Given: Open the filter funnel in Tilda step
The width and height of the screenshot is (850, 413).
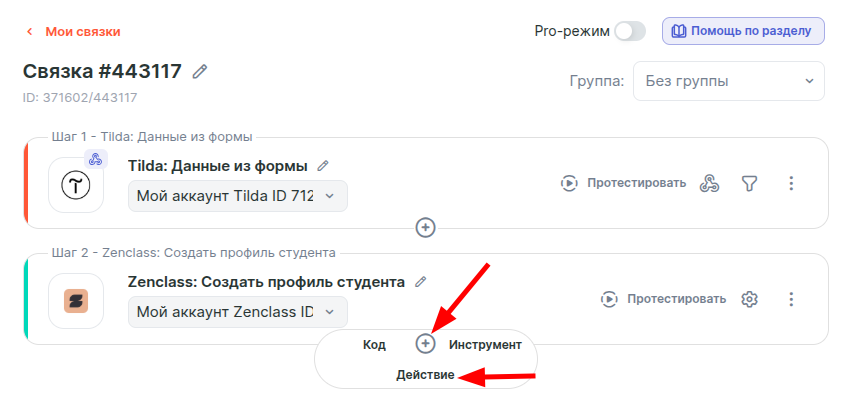Looking at the screenshot, I should point(749,183).
